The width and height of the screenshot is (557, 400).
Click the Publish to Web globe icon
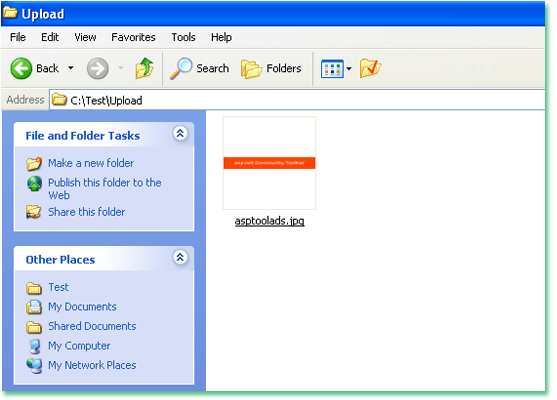[x=34, y=183]
